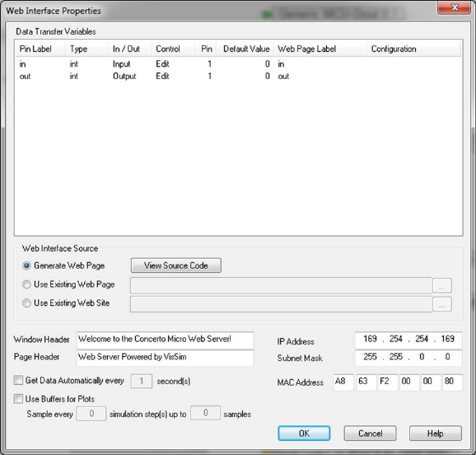Cancel the Web Interface Properties dialog
The height and width of the screenshot is (455, 476).
tap(370, 433)
